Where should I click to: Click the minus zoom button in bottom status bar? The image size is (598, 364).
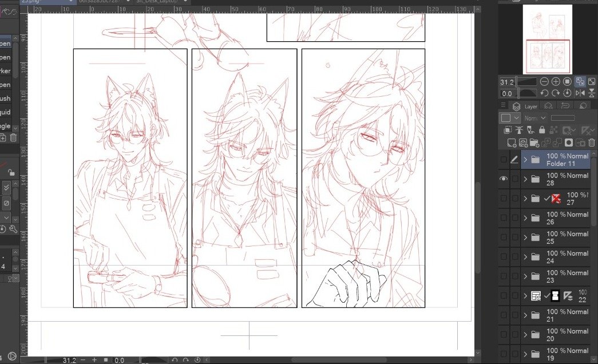point(83,360)
